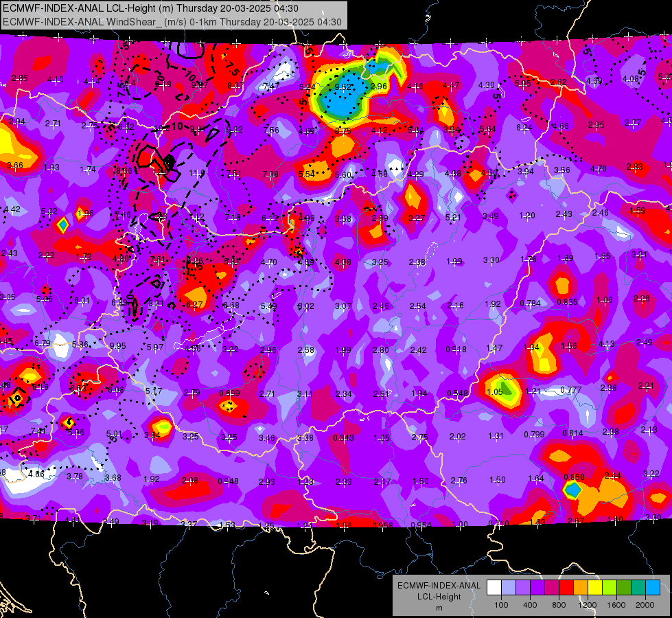Click grid value 0.835
The width and height of the screenshot is (672, 618).
(567, 302)
